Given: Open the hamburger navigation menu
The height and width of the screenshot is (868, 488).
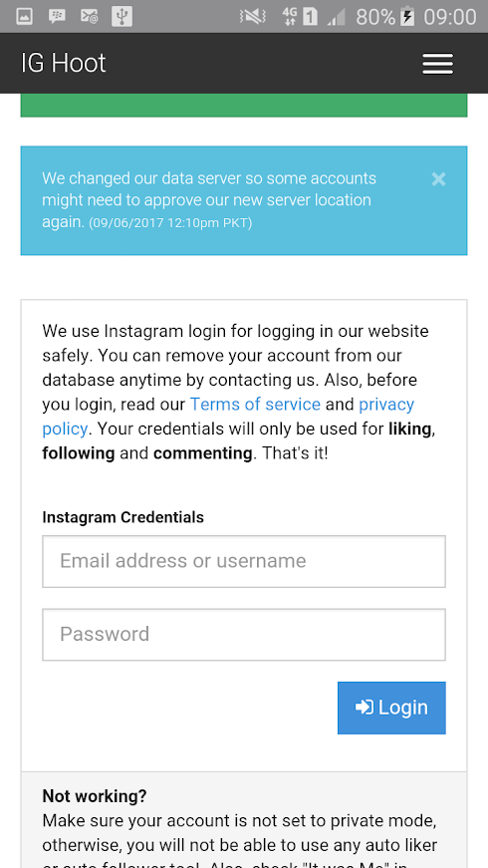Looking at the screenshot, I should click(437, 64).
